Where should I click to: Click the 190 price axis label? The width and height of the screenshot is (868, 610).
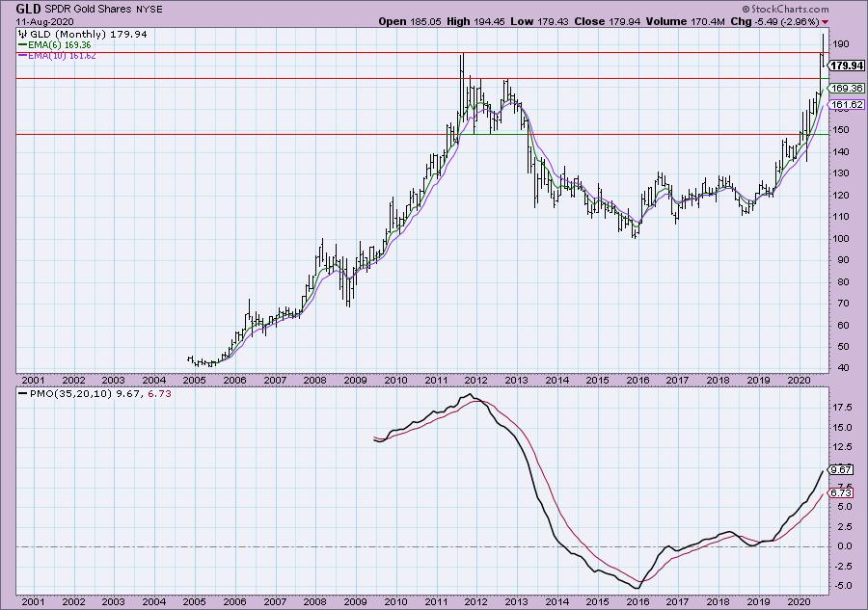[x=841, y=43]
